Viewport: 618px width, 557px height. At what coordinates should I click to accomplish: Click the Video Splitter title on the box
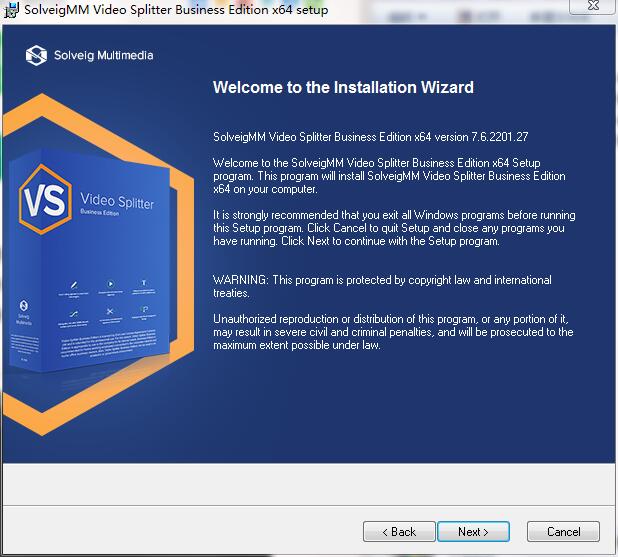(x=117, y=201)
